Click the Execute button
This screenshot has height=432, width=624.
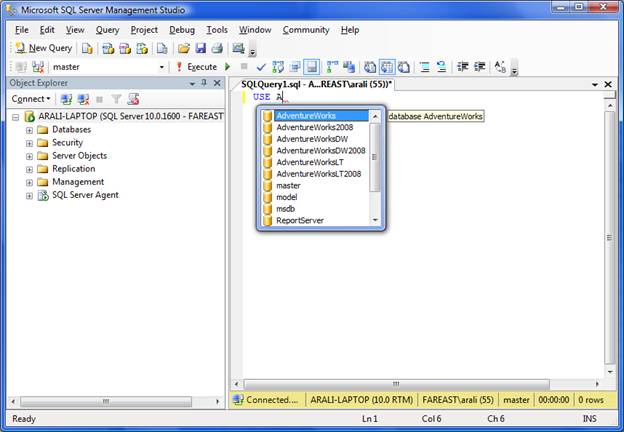[197, 67]
